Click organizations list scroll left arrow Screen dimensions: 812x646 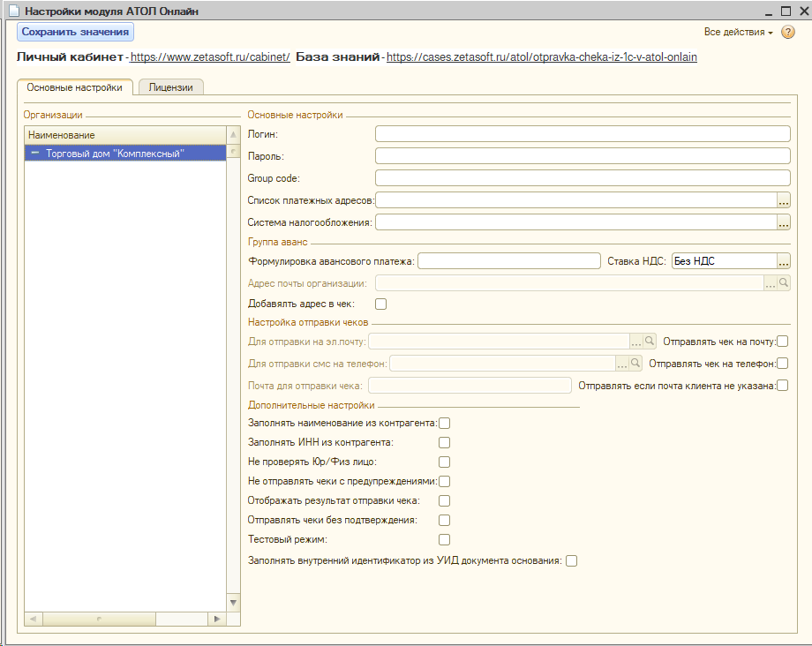pos(34,619)
